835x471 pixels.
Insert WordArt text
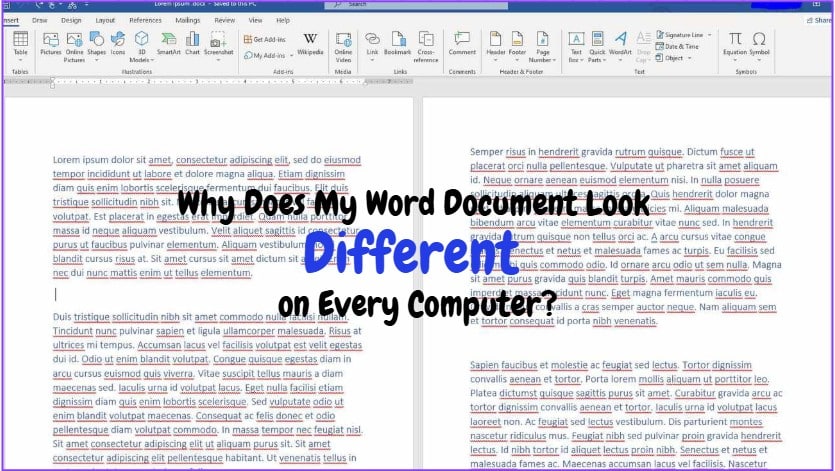(x=620, y=43)
